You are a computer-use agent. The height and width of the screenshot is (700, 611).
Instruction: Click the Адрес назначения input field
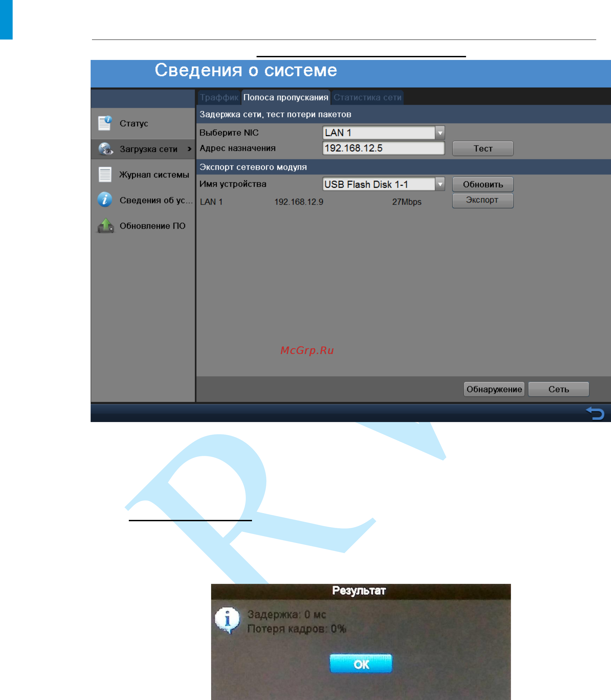(383, 148)
